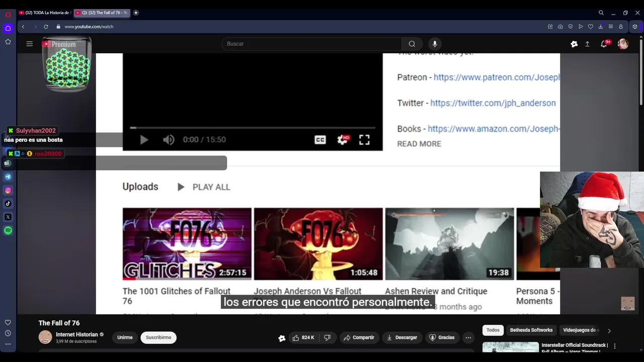Share video with Compartir button
644x362 pixels.
pyautogui.click(x=359, y=338)
